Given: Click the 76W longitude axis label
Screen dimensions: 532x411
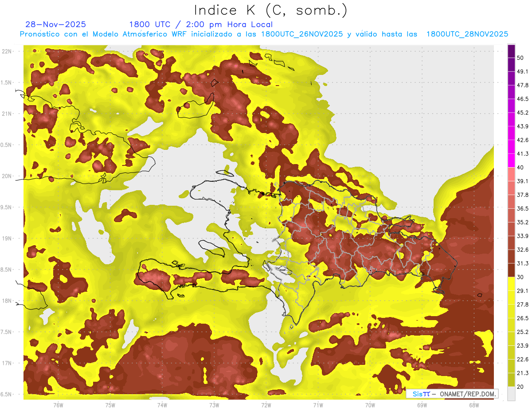Looking at the screenshot, I should tap(58, 405).
